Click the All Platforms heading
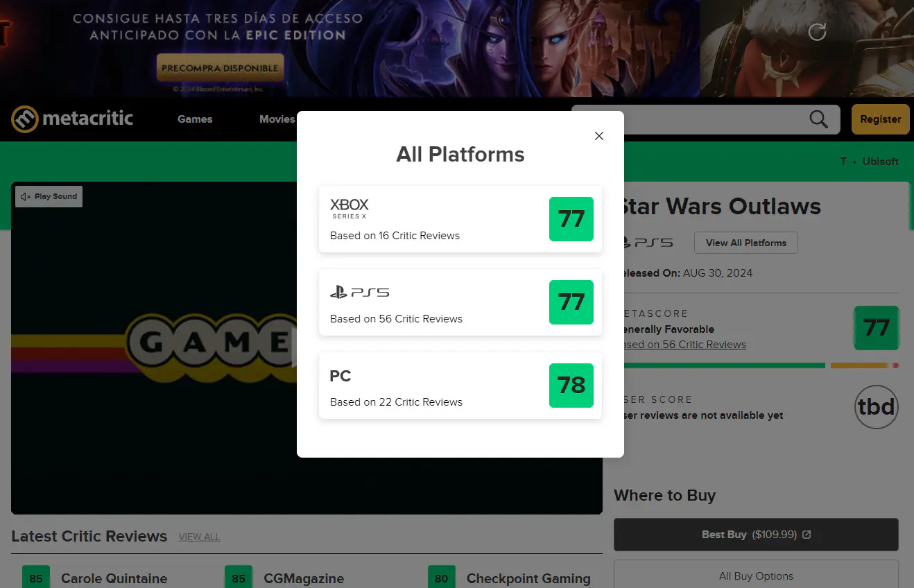 (x=460, y=154)
